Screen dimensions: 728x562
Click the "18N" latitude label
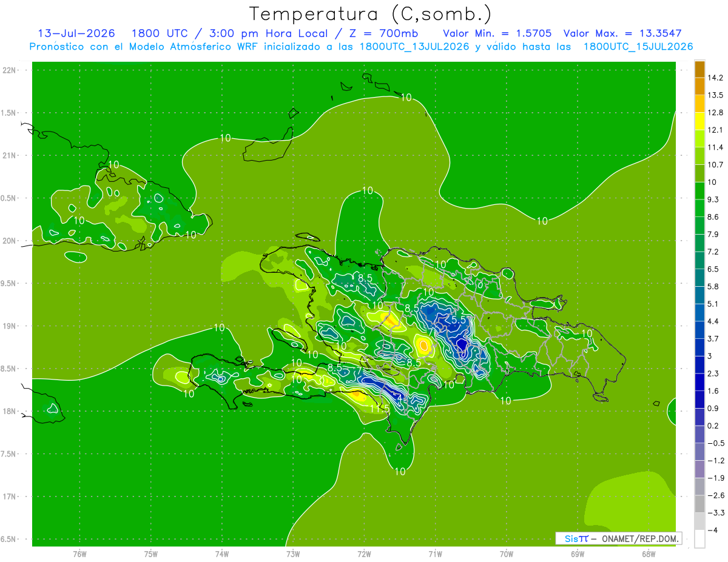(x=10, y=411)
